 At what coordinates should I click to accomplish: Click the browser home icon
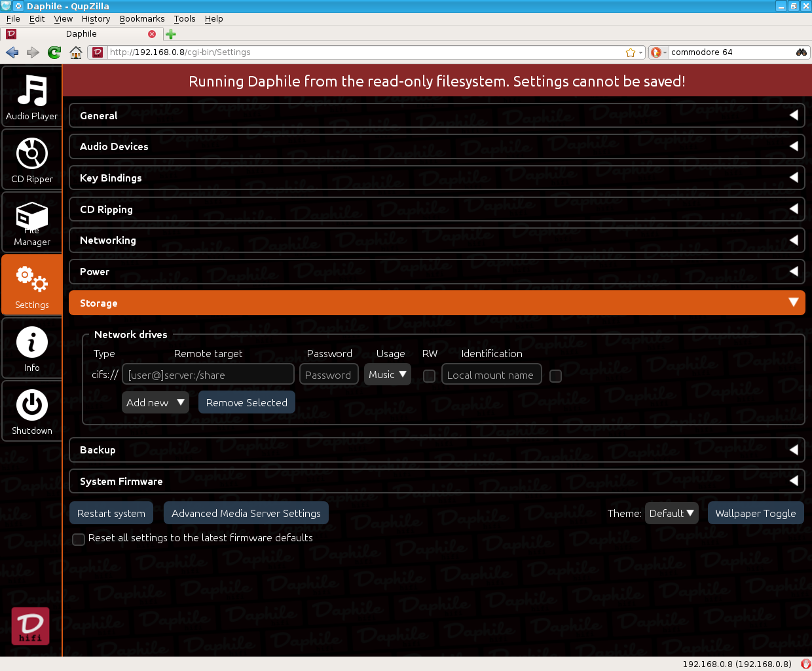[x=76, y=52]
